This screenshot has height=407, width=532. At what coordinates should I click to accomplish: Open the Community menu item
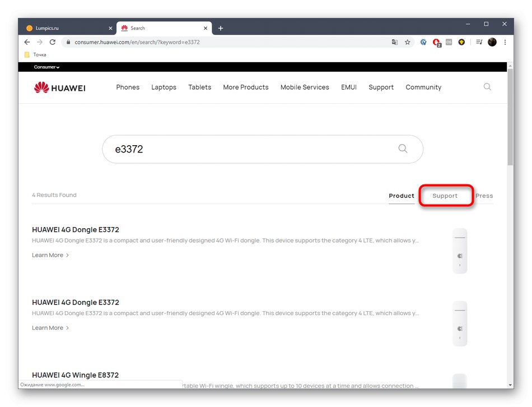tap(423, 87)
